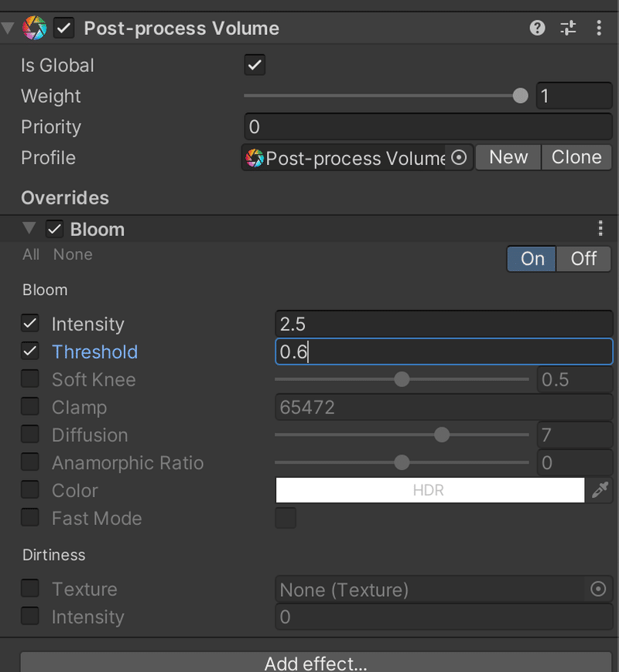Collapse the Post-process Volume component foldout
The width and height of the screenshot is (619, 672).
[x=7, y=29]
